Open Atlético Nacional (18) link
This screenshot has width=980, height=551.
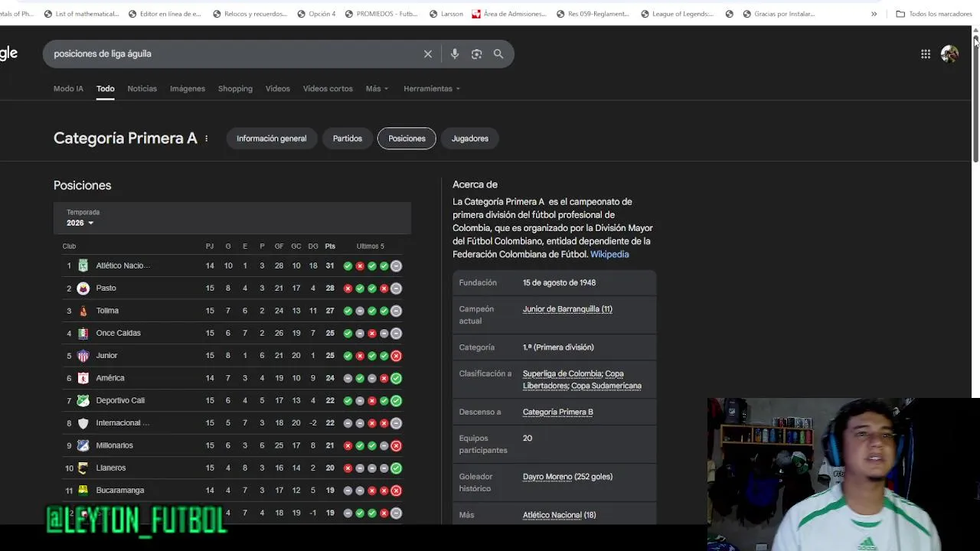click(x=559, y=515)
